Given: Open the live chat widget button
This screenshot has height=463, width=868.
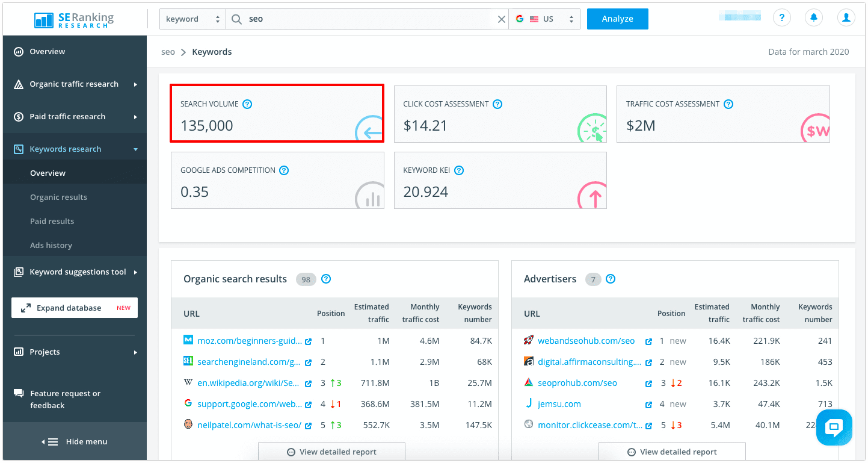Looking at the screenshot, I should 834,427.
